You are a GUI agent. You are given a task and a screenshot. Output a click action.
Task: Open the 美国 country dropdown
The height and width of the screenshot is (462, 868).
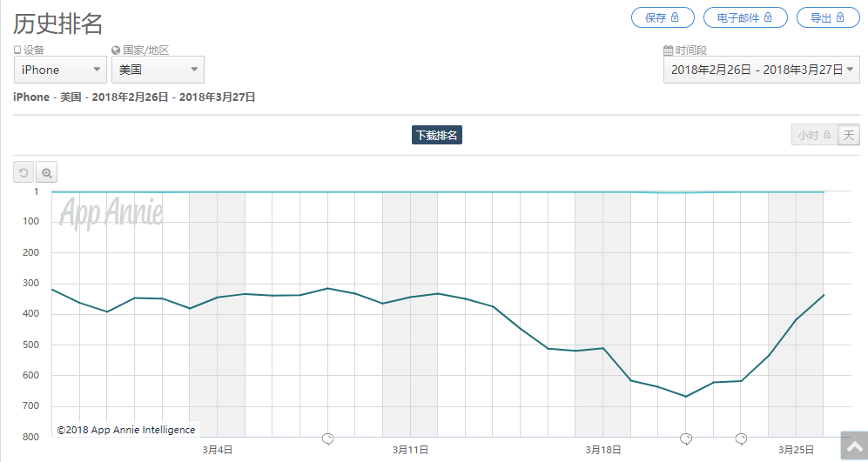coord(158,70)
